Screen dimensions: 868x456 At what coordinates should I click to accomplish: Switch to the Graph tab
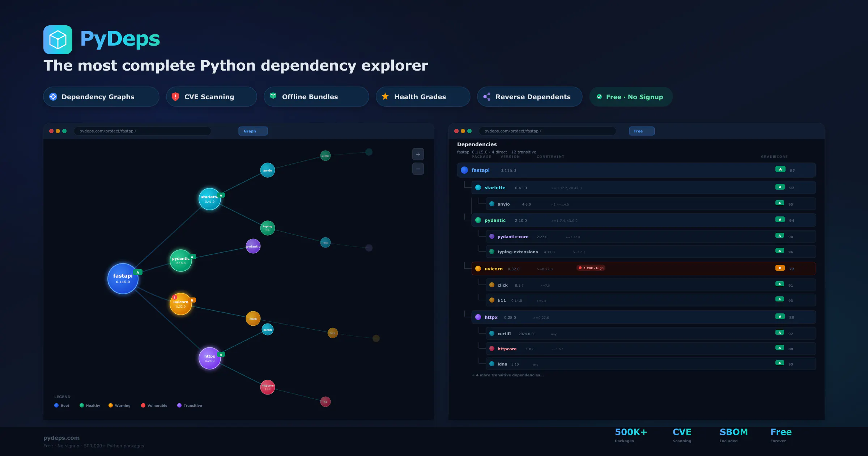tap(253, 131)
